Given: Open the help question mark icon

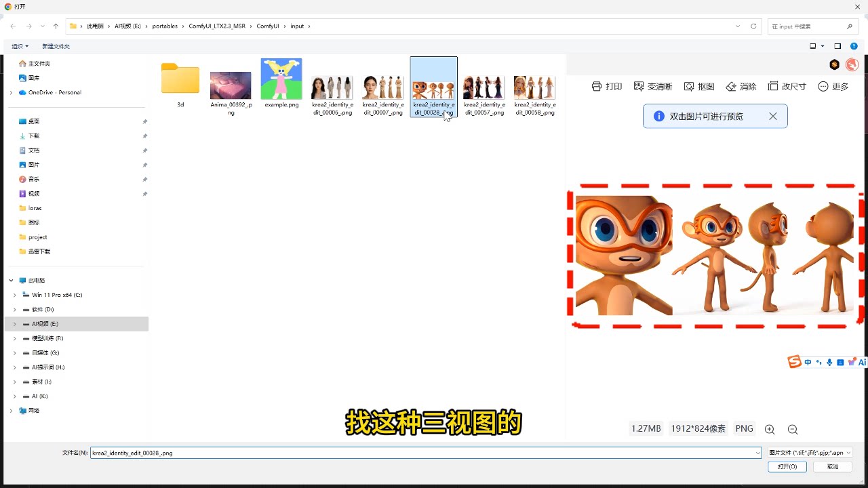Looking at the screenshot, I should click(x=854, y=46).
